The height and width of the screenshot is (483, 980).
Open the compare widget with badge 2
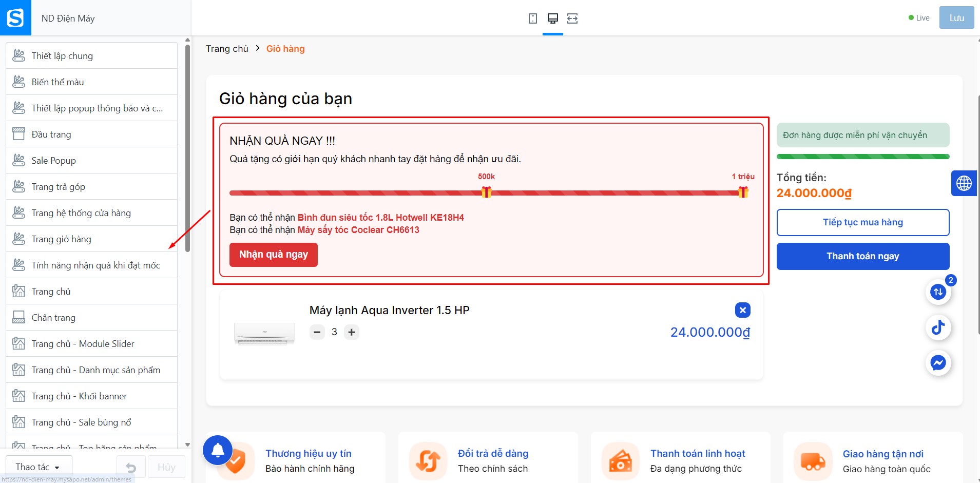pyautogui.click(x=938, y=292)
